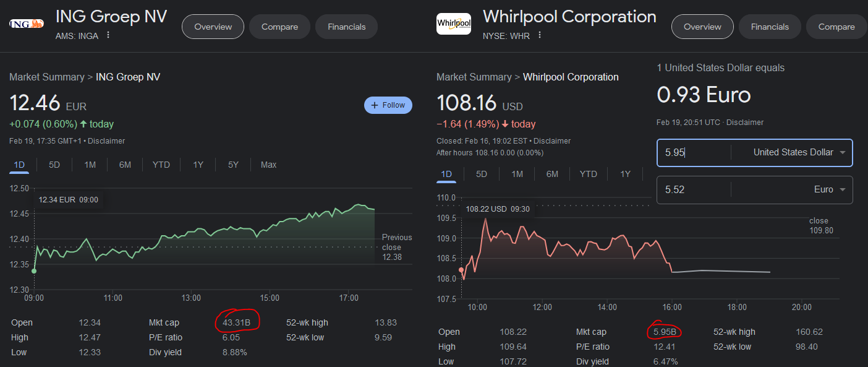
Task: Open the Disclaimer link under Whirlpool closing time
Action: pyautogui.click(x=552, y=141)
